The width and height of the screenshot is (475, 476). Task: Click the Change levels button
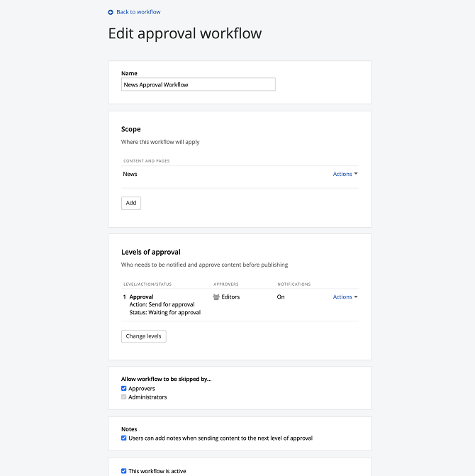pyautogui.click(x=144, y=336)
